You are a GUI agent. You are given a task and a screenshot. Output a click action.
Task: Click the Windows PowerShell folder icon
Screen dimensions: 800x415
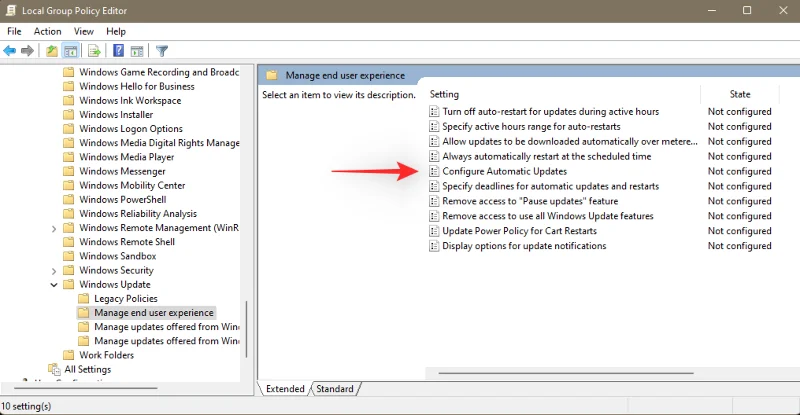coord(68,200)
